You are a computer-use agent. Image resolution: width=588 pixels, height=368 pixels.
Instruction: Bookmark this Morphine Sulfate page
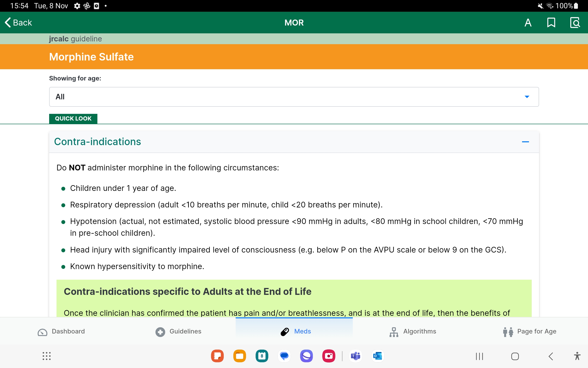point(551,23)
